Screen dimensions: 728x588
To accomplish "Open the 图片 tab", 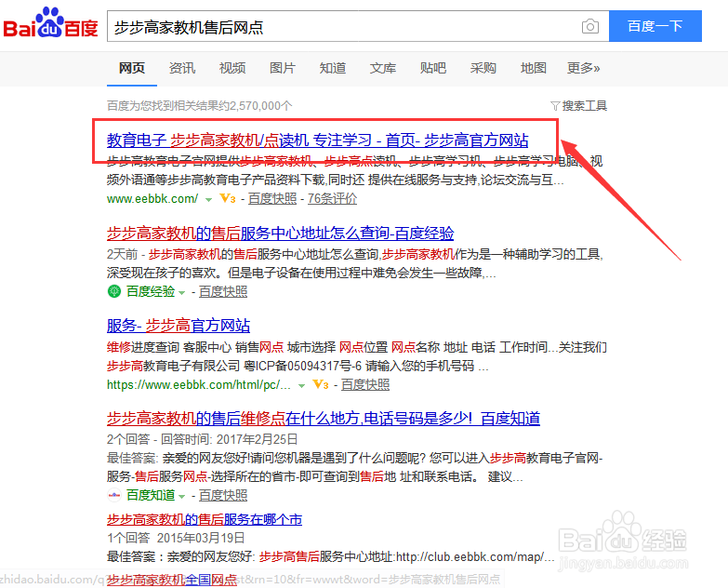I will [283, 68].
